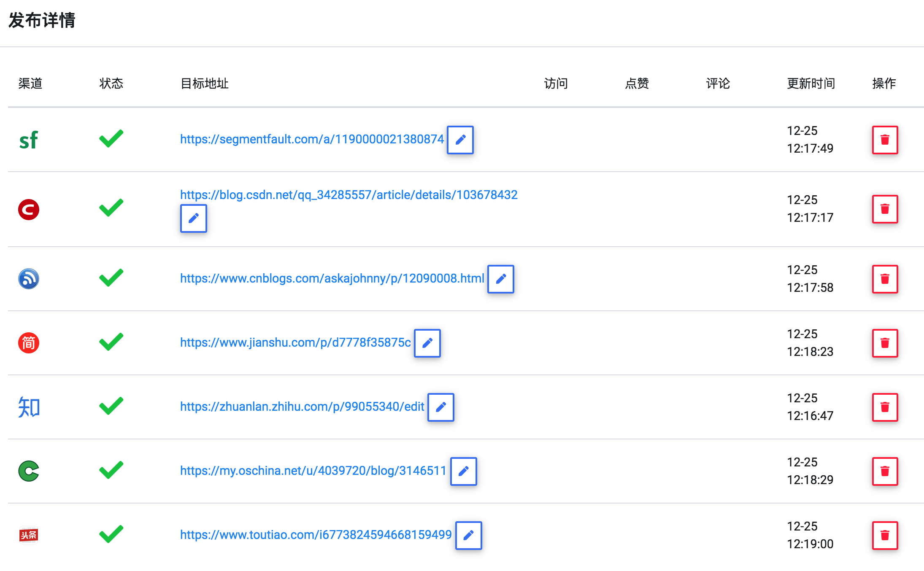Open the SegmentFault article URL
924x571 pixels.
[x=312, y=139]
